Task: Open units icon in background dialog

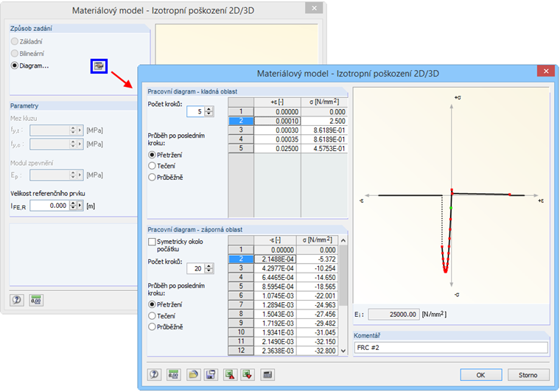Action: pyautogui.click(x=35, y=300)
